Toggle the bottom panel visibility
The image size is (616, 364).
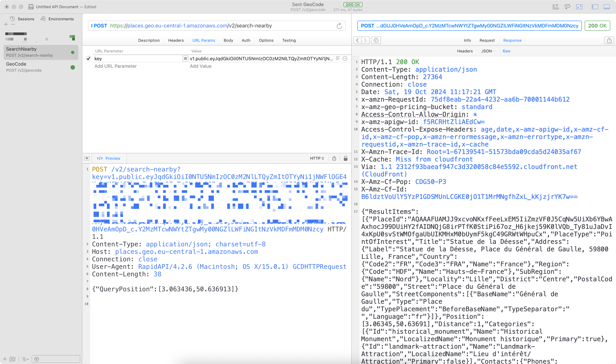pos(607,7)
